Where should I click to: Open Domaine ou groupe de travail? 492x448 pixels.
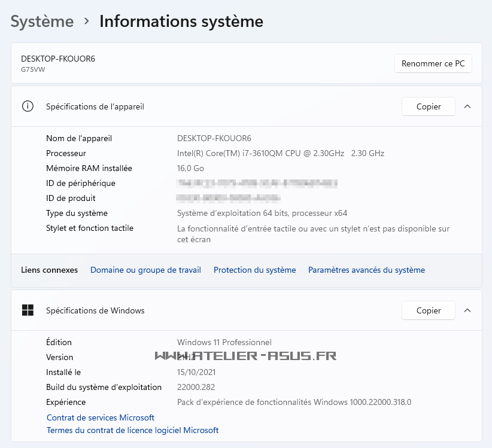[x=145, y=270]
